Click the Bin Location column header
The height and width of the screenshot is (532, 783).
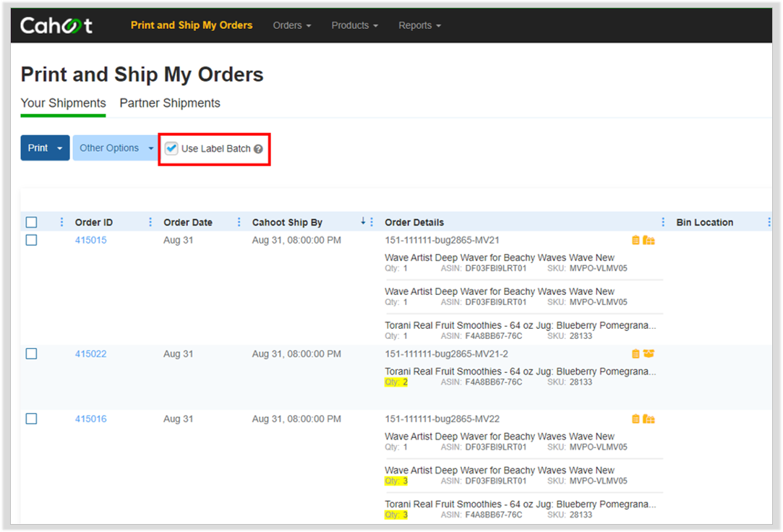(x=705, y=223)
